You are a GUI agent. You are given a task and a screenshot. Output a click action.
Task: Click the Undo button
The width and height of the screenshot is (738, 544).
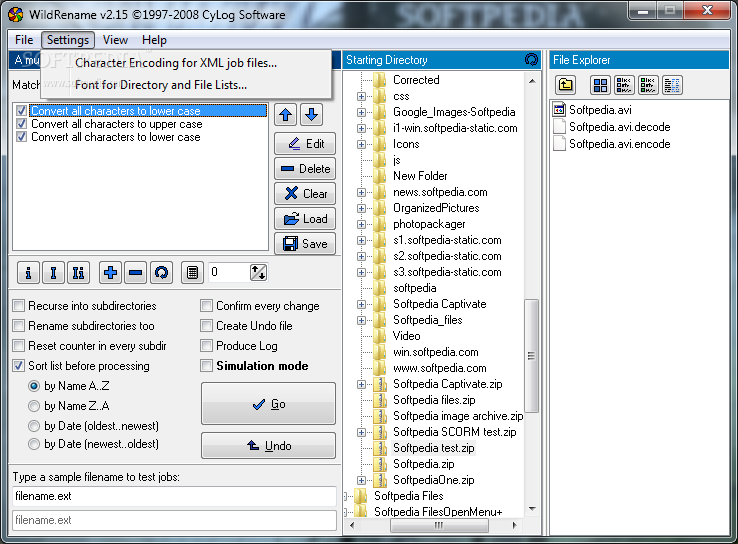(268, 445)
